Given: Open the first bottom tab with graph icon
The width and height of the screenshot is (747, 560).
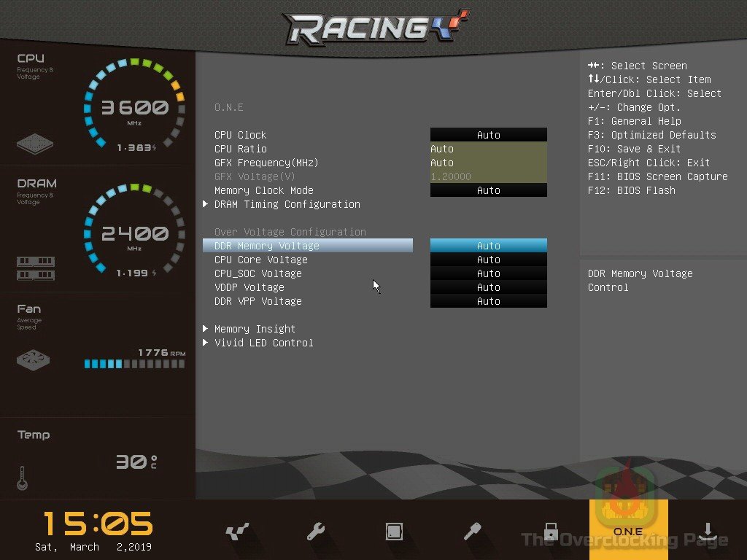Looking at the screenshot, I should click(237, 532).
